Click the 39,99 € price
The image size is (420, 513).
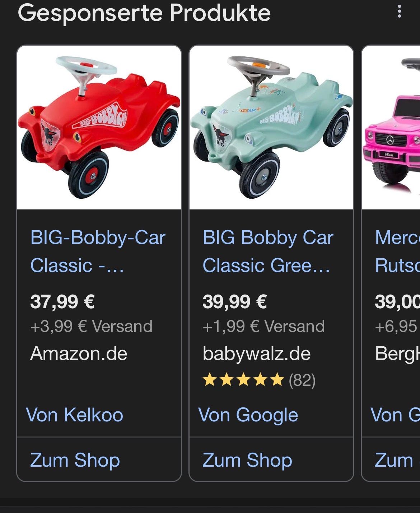235,301
